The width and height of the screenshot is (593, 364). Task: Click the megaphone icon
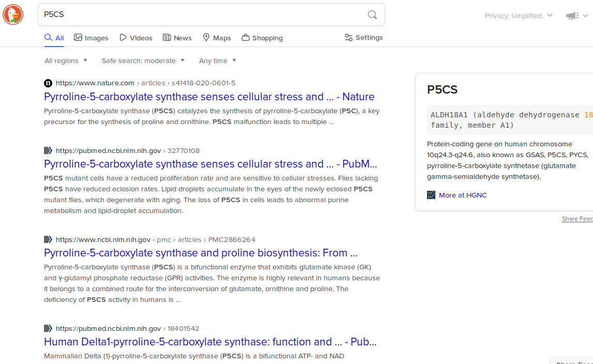coord(572,16)
